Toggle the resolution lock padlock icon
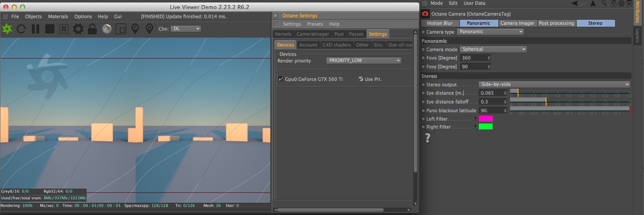Viewport: 644px width, 215px height. point(92,29)
